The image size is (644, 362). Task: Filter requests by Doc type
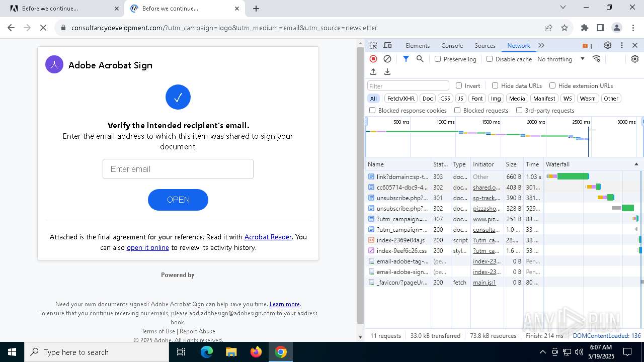(x=428, y=99)
